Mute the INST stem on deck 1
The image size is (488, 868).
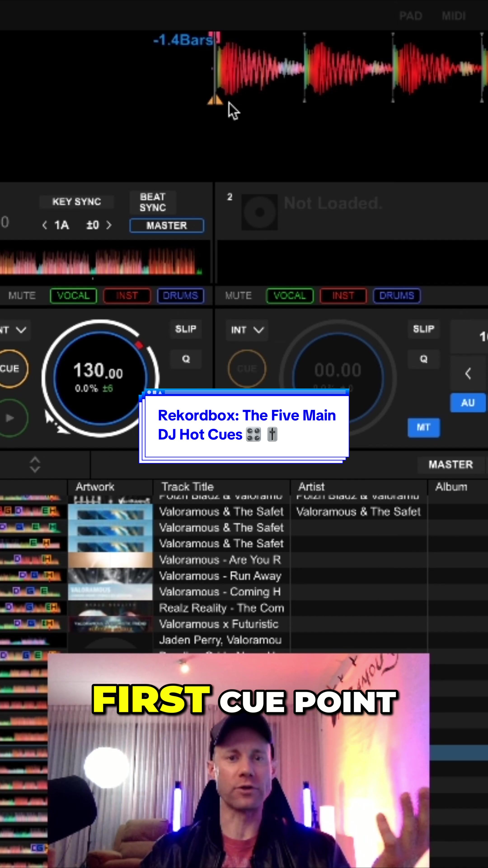click(x=127, y=295)
